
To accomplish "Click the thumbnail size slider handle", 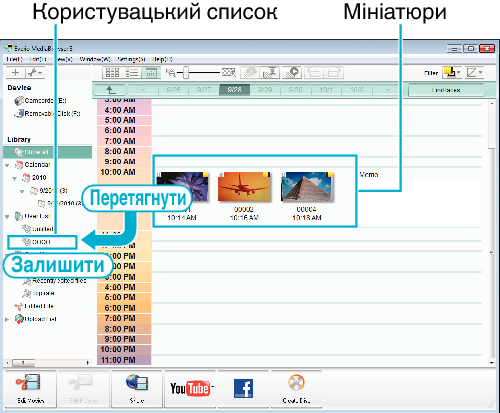I will coord(186,72).
